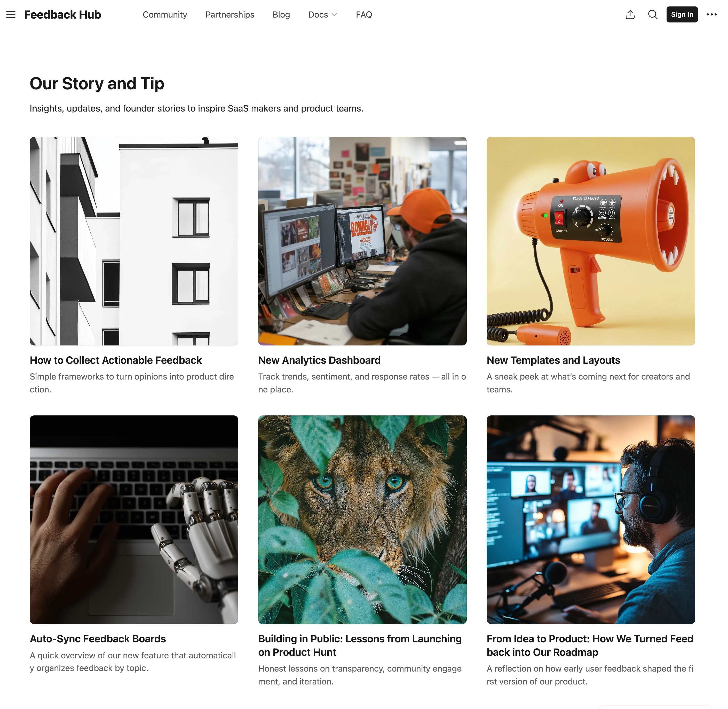728x709 pixels.
Task: Open the orange megaphone thumbnail
Action: [x=591, y=241]
